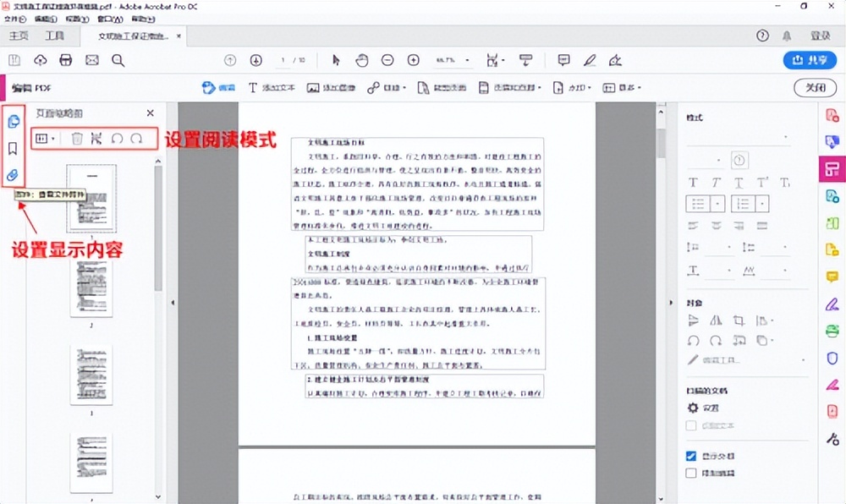Zoom in with the plus circle
Screen dimensions: 846x504
(x=414, y=60)
